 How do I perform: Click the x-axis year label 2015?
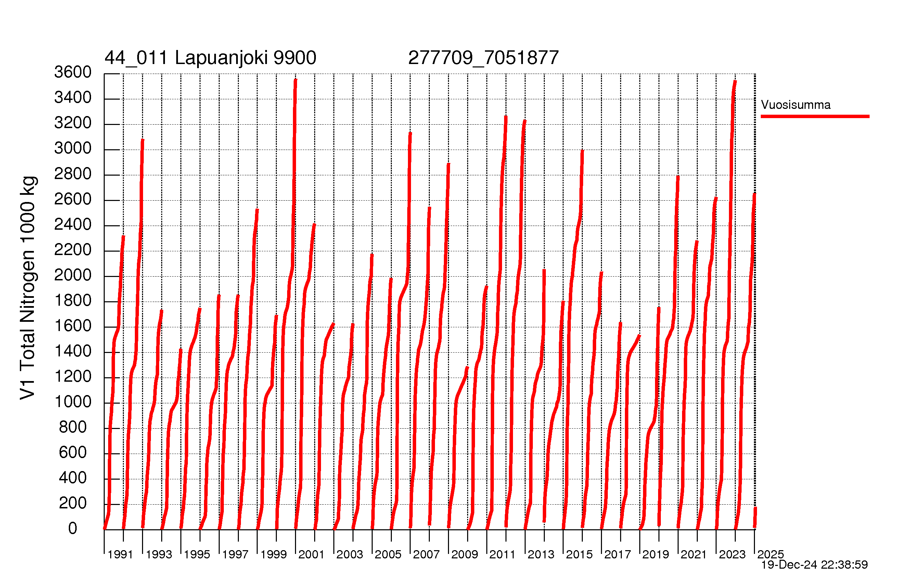579,555
